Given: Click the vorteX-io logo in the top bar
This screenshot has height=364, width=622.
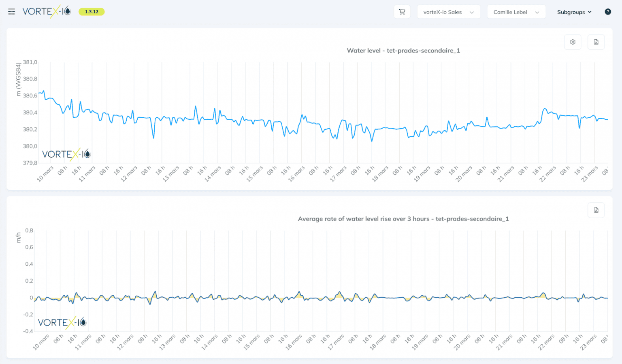Looking at the screenshot, I should pos(47,12).
